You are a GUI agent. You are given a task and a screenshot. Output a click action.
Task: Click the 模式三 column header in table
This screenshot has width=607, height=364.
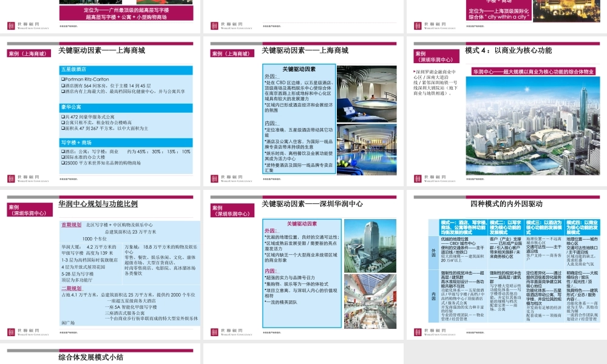coord(543,227)
